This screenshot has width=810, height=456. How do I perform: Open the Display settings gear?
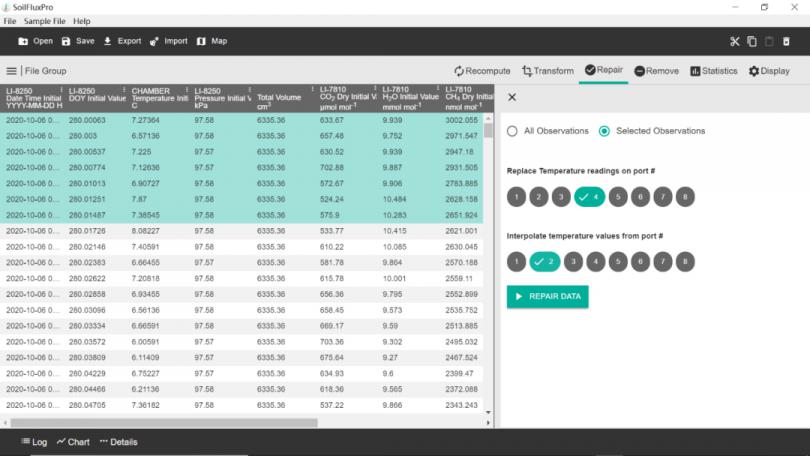tap(755, 71)
